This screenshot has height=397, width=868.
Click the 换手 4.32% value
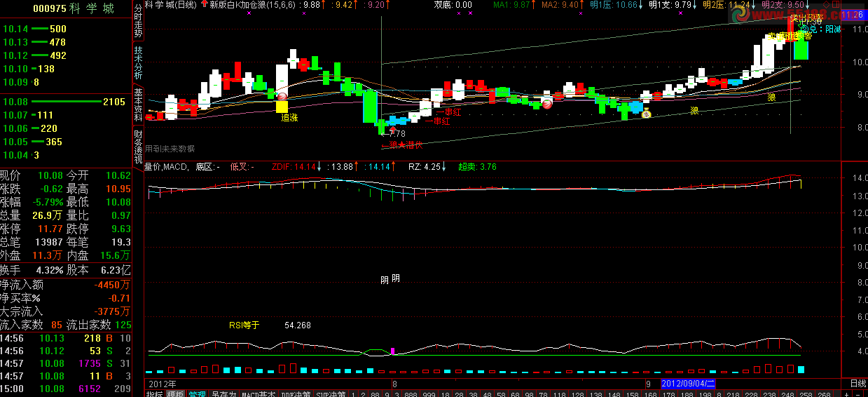point(50,269)
